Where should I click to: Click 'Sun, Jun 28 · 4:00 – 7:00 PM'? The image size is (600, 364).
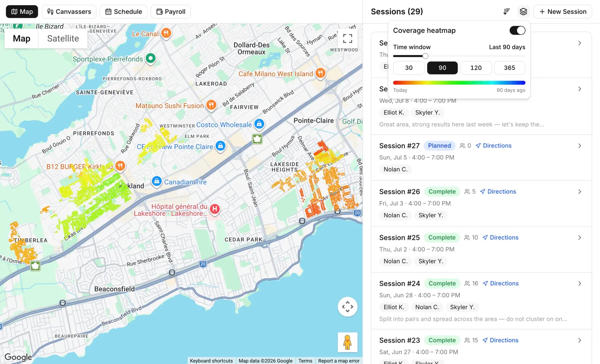[x=420, y=295]
